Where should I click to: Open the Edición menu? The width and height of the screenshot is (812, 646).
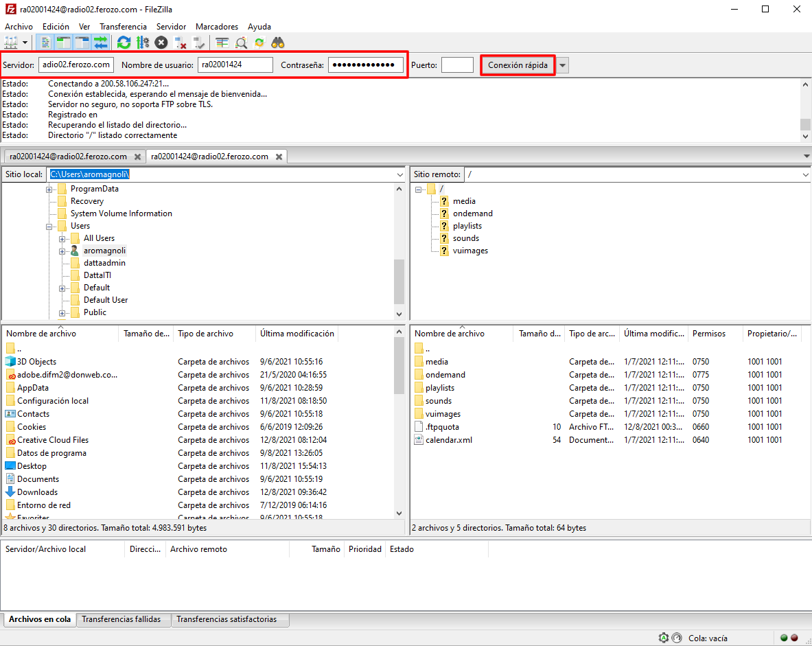click(56, 26)
